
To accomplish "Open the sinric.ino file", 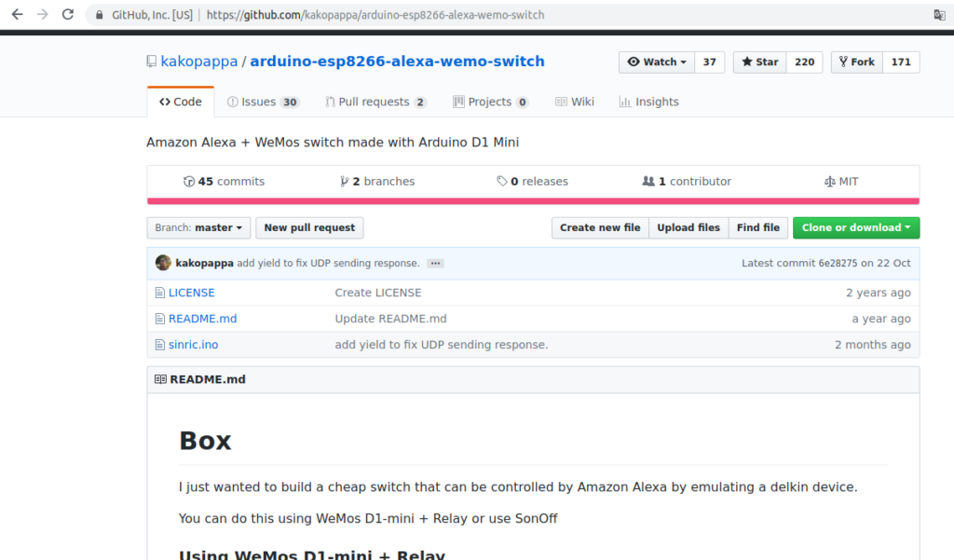I will point(194,345).
